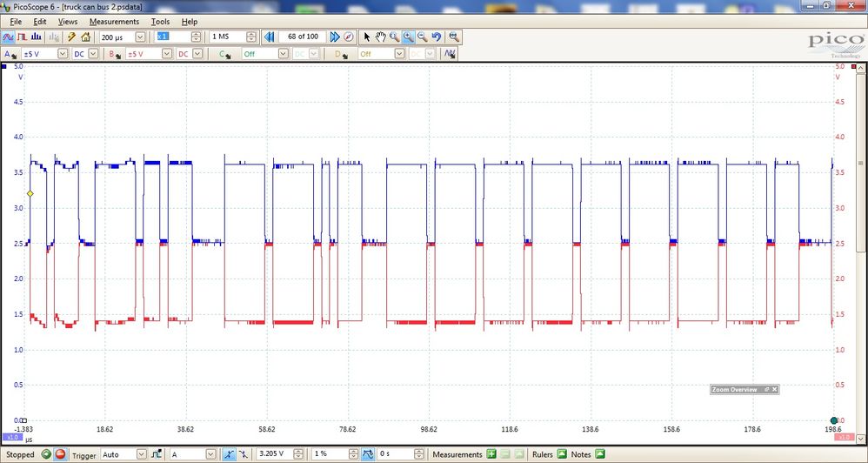The height and width of the screenshot is (463, 868).
Task: Click the yellow trigger marker diamond
Action: 30,193
